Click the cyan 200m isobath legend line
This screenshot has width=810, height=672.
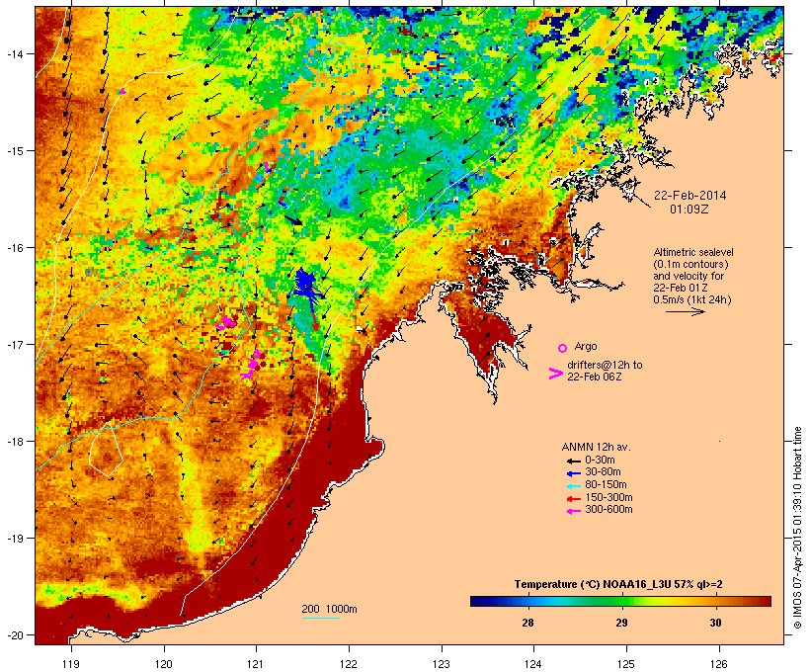[x=321, y=618]
